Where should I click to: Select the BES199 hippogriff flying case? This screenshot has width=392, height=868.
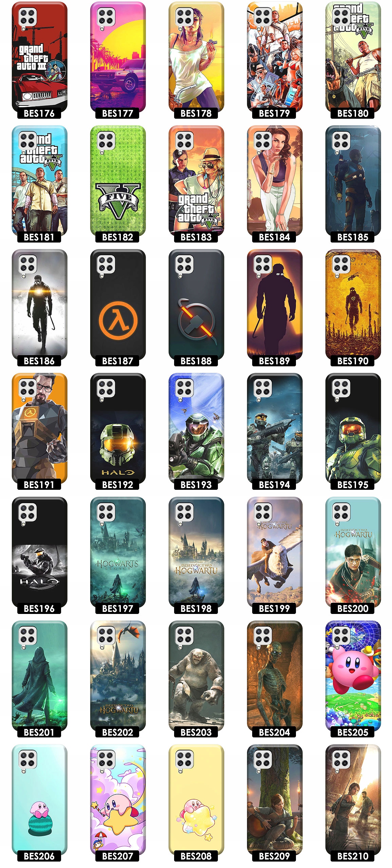(x=275, y=552)
